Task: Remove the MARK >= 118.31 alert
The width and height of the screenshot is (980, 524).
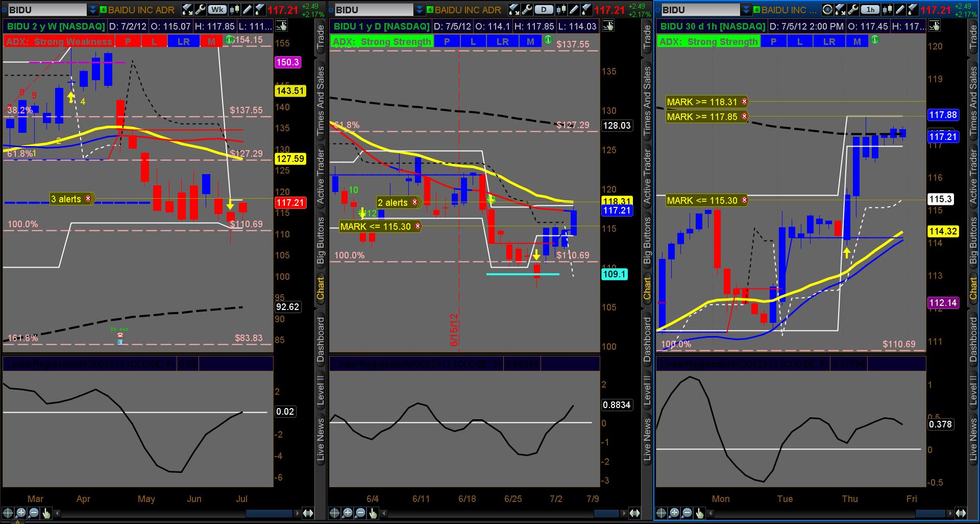Action: coord(744,102)
